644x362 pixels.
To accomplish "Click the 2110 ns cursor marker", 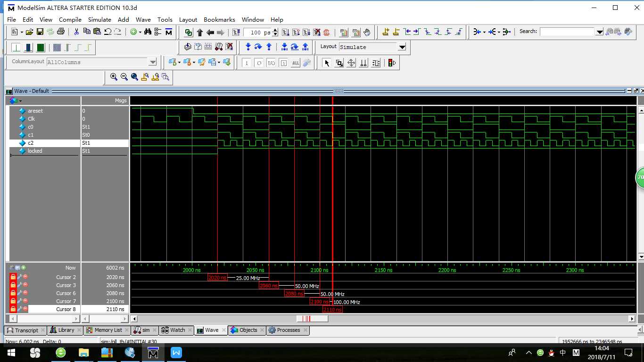I will coord(332,310).
